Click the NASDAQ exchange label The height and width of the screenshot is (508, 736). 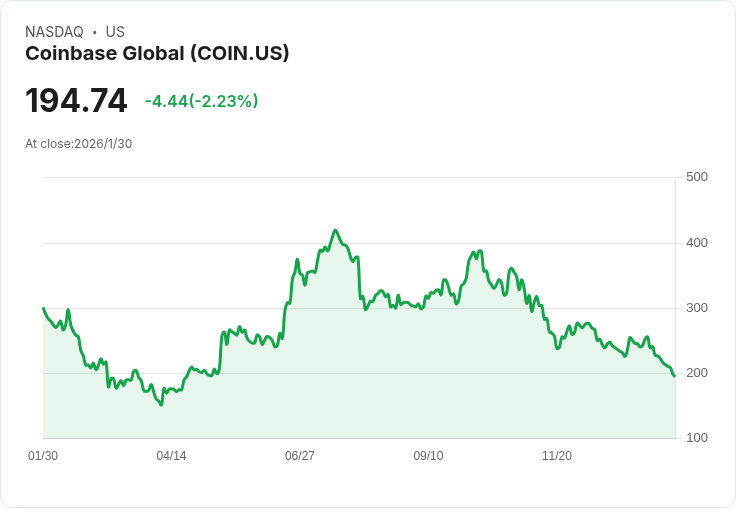54,32
